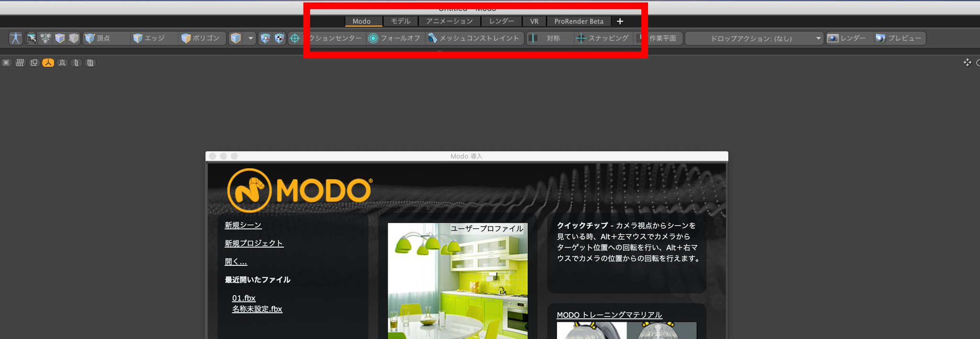The image size is (980, 339).
Task: Click the item hierarchy icon in the toolbar
Action: pyautogui.click(x=45, y=38)
